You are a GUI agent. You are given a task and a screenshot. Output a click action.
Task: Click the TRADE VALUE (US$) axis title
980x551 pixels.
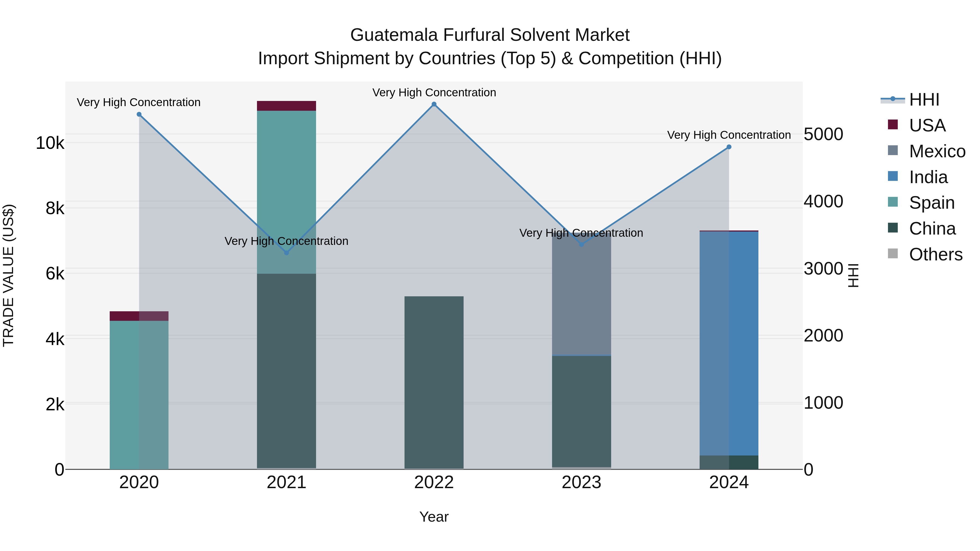(x=8, y=275)
